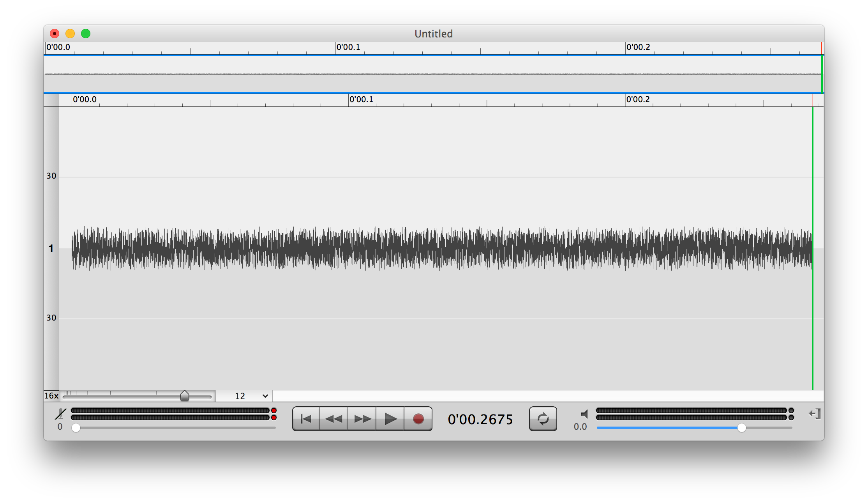Click the 0 input gain value label
868x503 pixels.
pos(60,427)
